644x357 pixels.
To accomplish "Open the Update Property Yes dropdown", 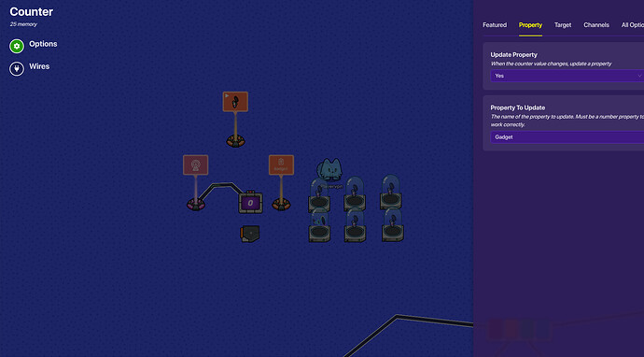I will [x=567, y=76].
